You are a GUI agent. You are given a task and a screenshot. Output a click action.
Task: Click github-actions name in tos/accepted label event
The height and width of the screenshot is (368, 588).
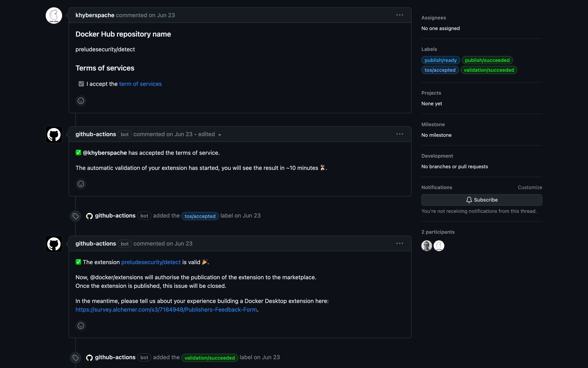(115, 216)
